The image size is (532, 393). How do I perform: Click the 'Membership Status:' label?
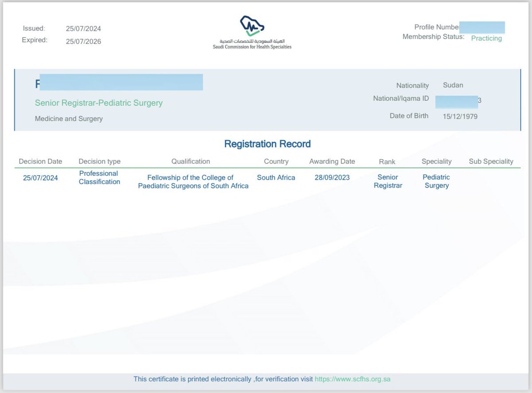[434, 37]
